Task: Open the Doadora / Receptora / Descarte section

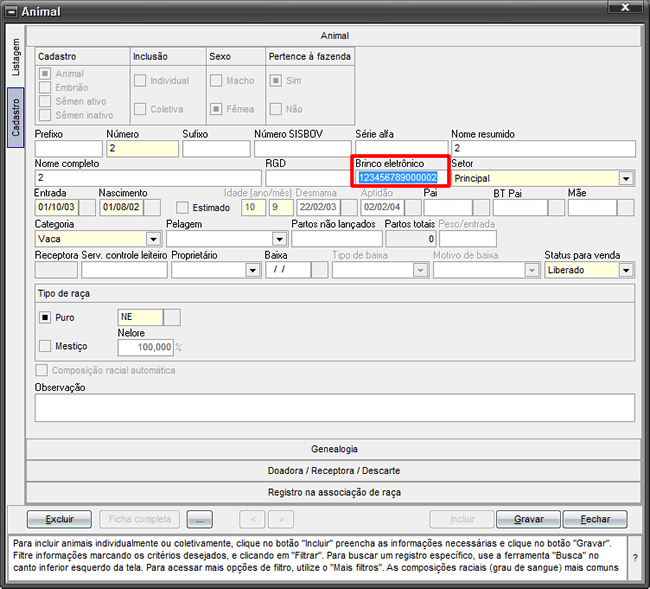Action: click(x=334, y=471)
